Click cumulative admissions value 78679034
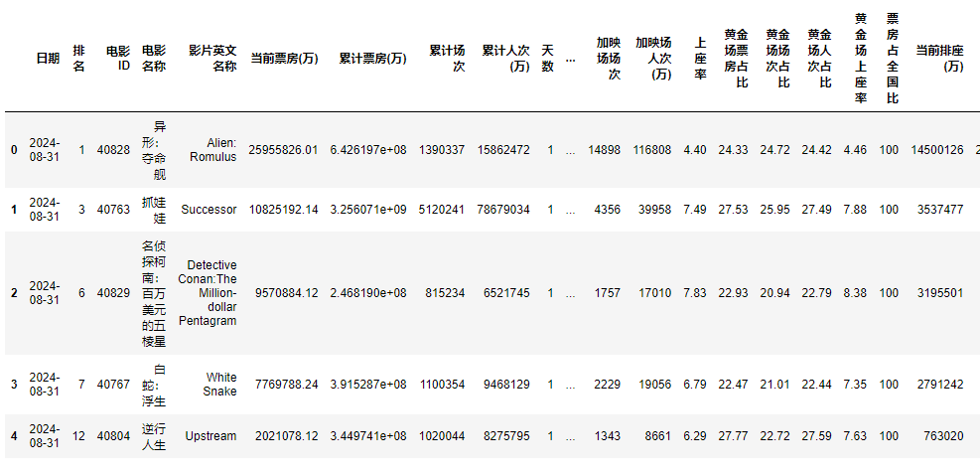The width and height of the screenshot is (980, 474). [503, 210]
